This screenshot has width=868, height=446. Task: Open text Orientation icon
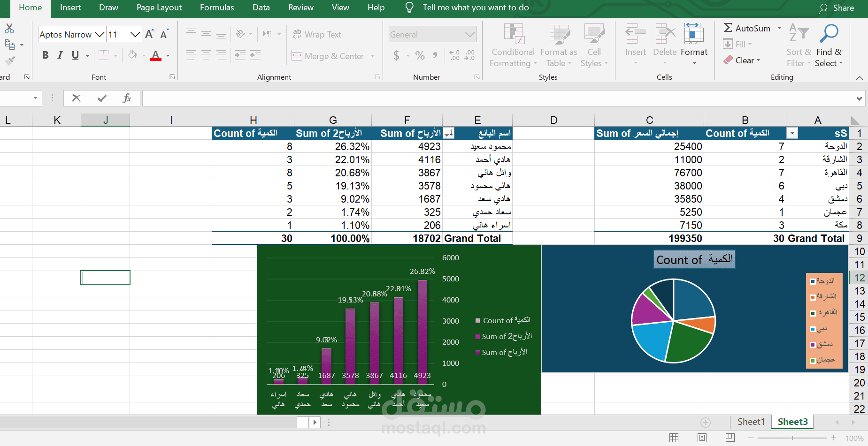(241, 34)
